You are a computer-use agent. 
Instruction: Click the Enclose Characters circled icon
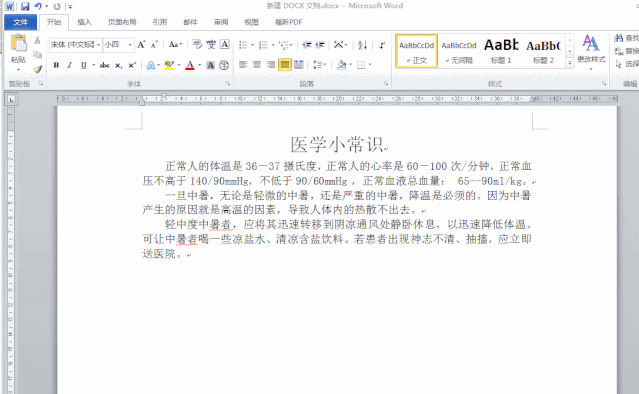pos(224,65)
